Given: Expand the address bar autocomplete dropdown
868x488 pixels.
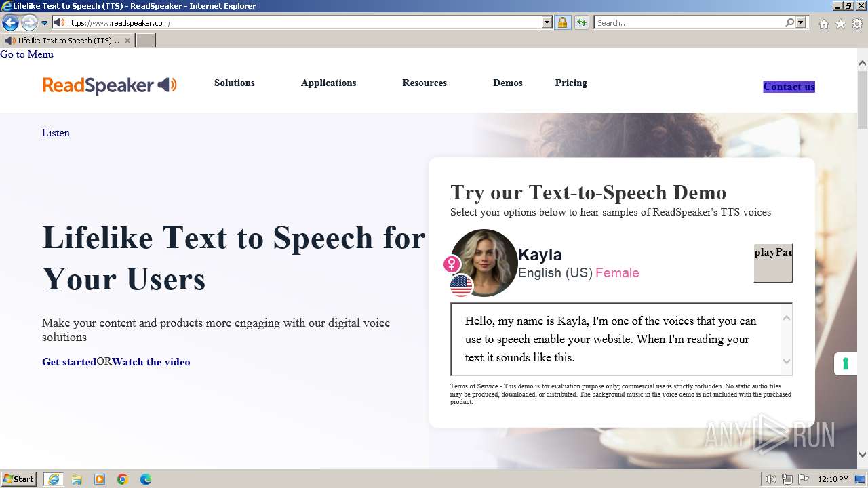Looking at the screenshot, I should (x=547, y=23).
